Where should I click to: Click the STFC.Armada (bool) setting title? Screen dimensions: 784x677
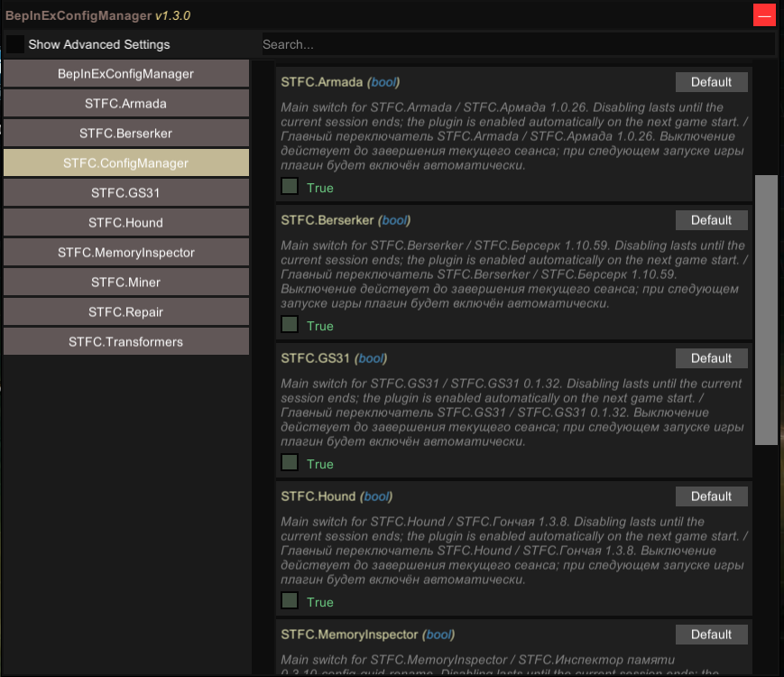340,82
